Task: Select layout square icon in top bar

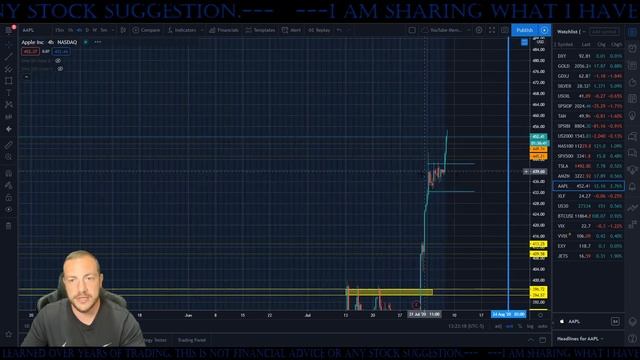Action: coord(412,30)
